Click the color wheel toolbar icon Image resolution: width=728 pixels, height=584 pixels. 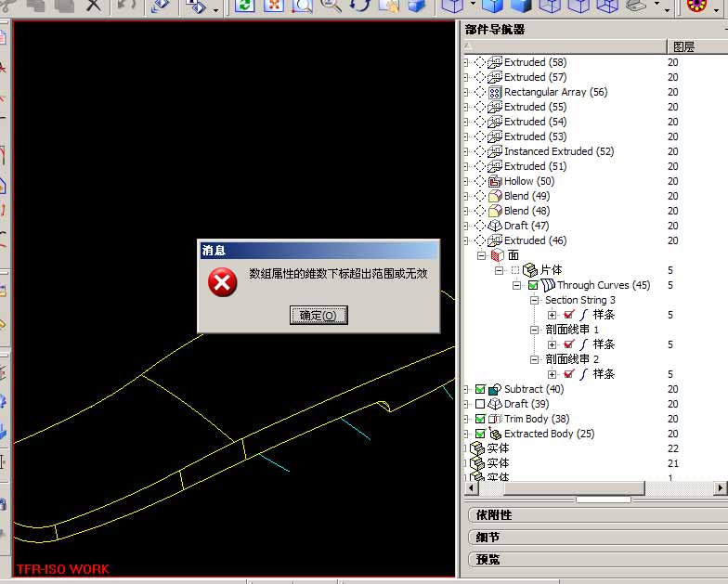click(696, 6)
